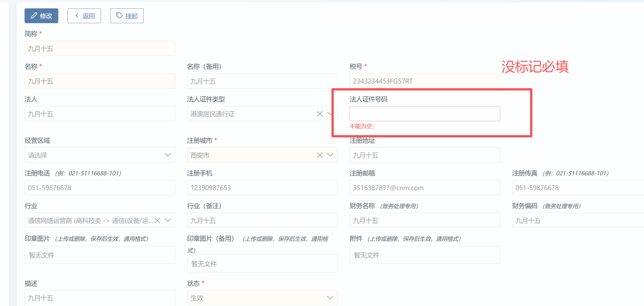The image size is (644, 306).
Task: Click the 注册邮箱 email input field
Action: [x=424, y=188]
